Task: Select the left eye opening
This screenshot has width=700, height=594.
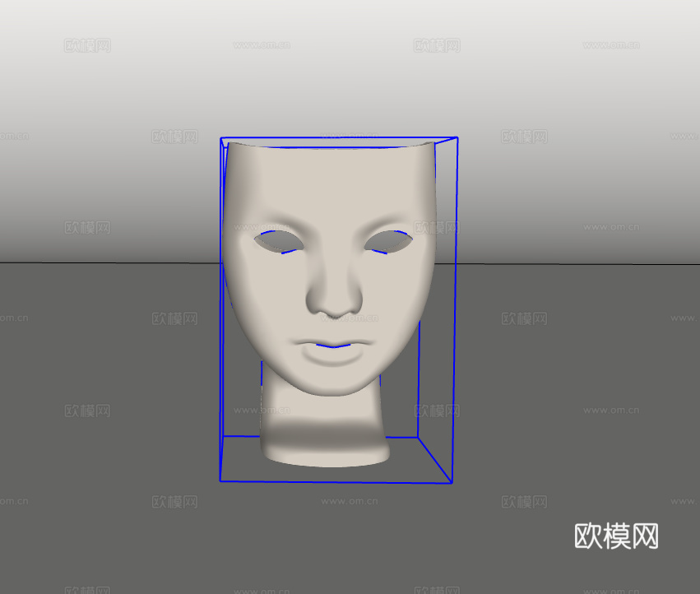Action: point(280,241)
